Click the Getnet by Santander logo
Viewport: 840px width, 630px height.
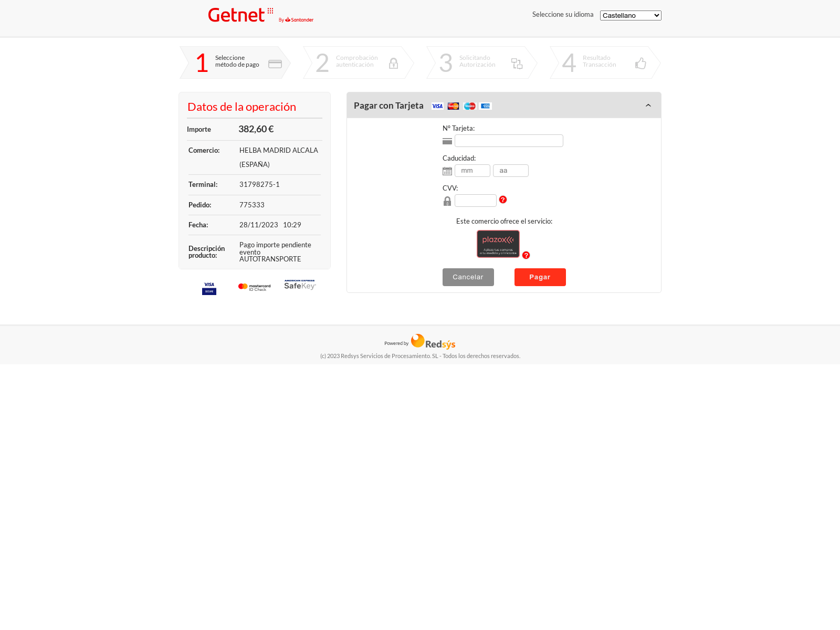click(261, 15)
